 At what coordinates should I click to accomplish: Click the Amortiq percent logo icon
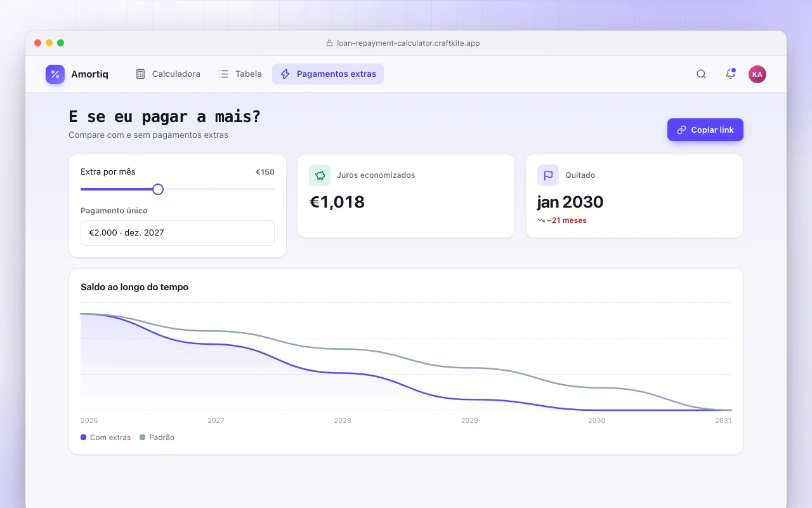click(x=55, y=74)
